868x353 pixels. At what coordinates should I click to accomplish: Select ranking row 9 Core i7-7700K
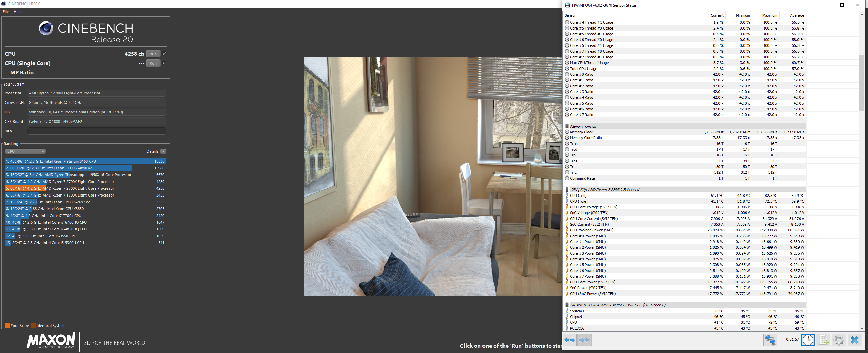[85, 216]
